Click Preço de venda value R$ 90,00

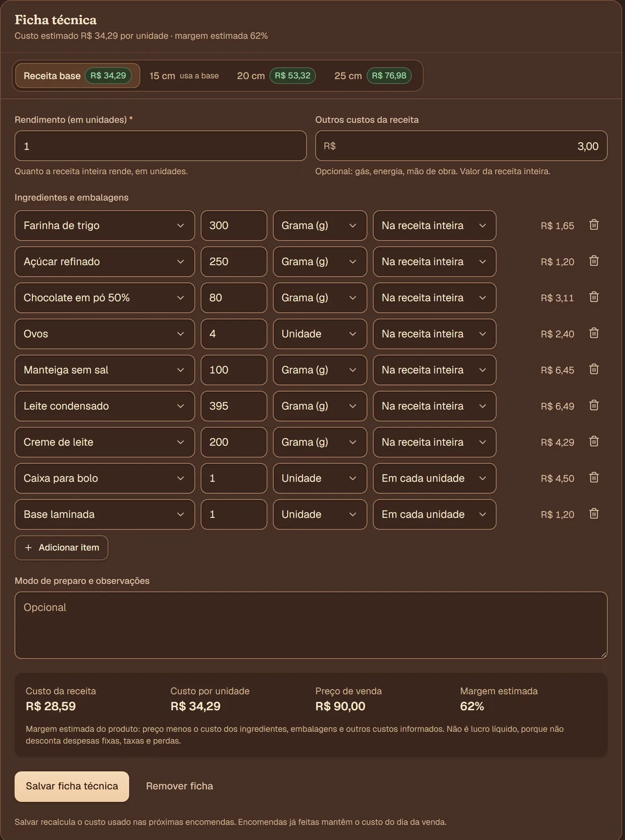[340, 706]
